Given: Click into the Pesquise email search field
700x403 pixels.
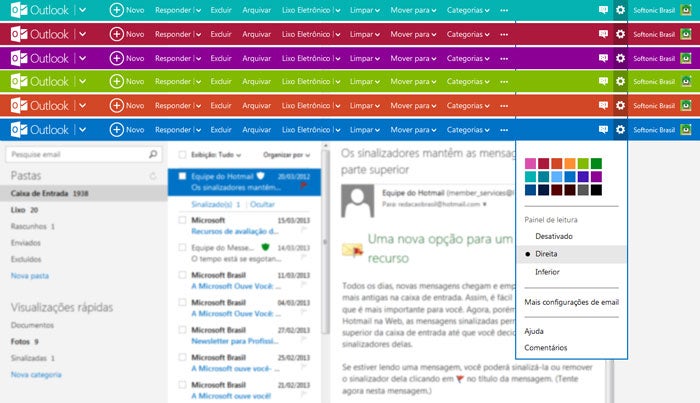Looking at the screenshot, I should pos(75,155).
